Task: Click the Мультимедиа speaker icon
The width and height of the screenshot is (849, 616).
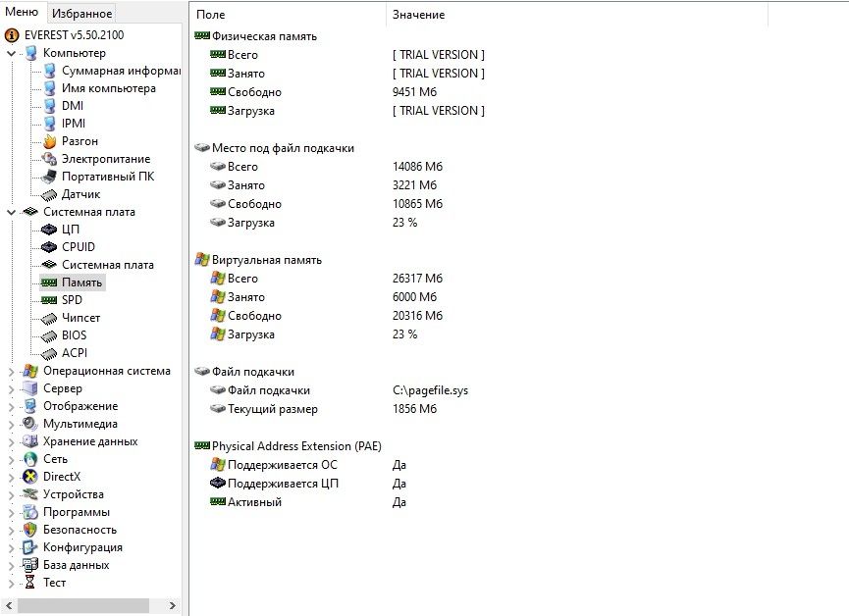Action: point(30,424)
